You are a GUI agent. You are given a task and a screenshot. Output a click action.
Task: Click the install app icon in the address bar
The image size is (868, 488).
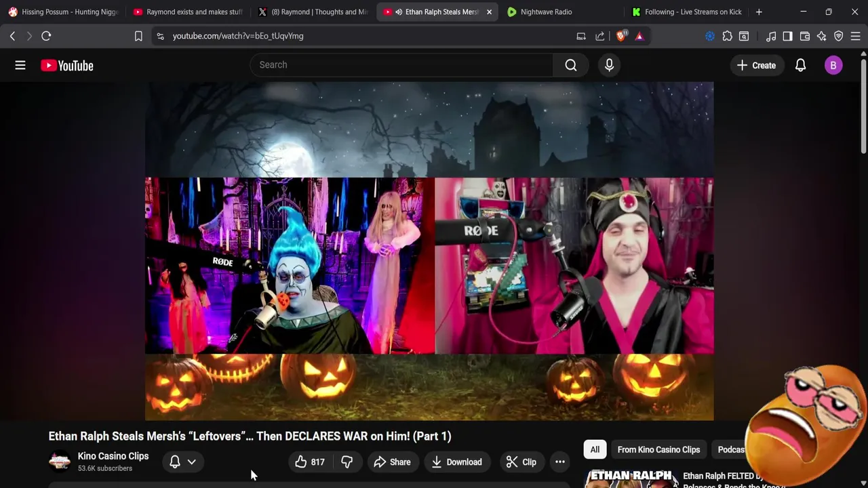pyautogui.click(x=581, y=36)
